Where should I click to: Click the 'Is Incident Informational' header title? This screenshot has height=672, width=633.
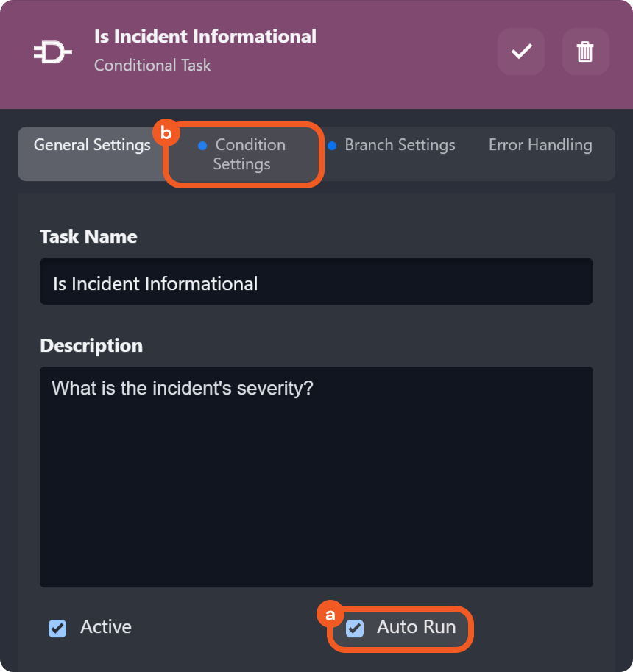pyautogui.click(x=205, y=36)
